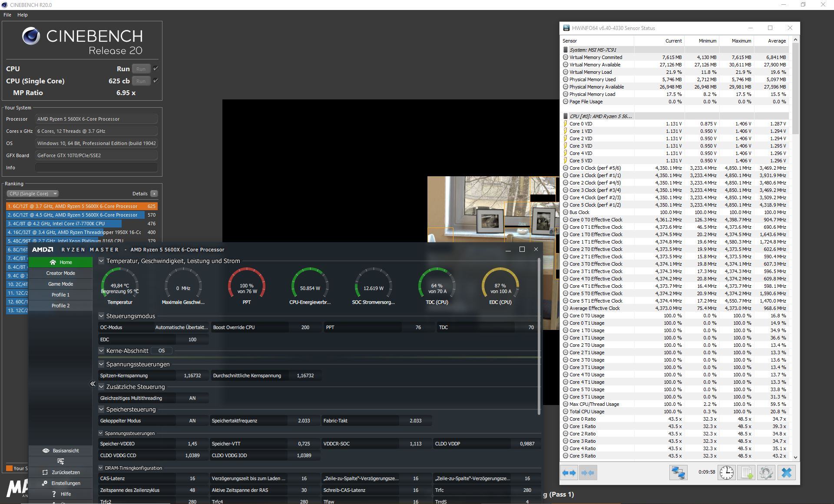Collapse the Kerne-Abschnitt section
Viewport: 834px width, 504px height.
tap(101, 351)
